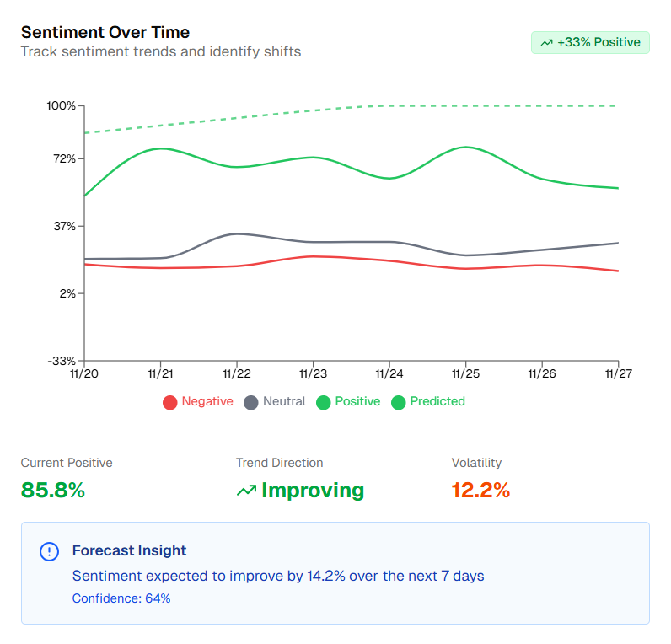The width and height of the screenshot is (671, 644).
Task: Select the 11/23 date on the x-axis
Action: [313, 372]
